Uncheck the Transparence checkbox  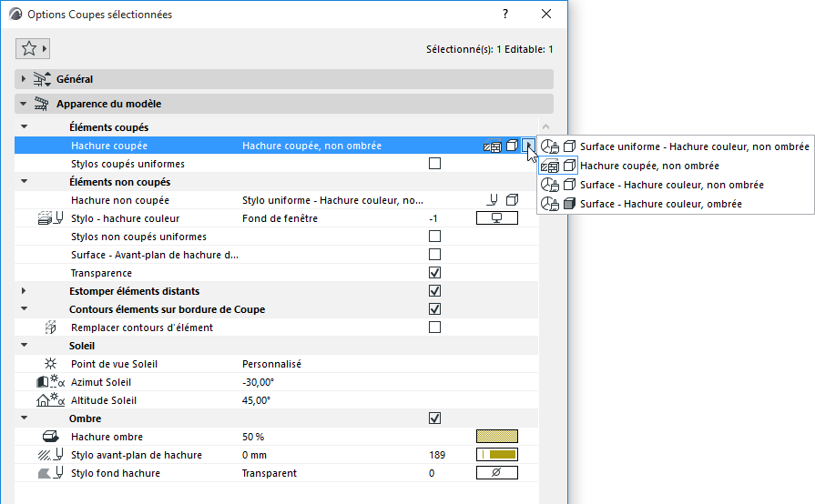click(434, 273)
